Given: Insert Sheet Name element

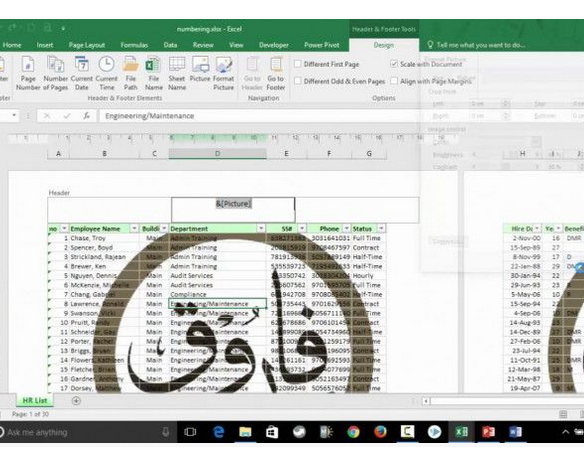Looking at the screenshot, I should tap(177, 73).
